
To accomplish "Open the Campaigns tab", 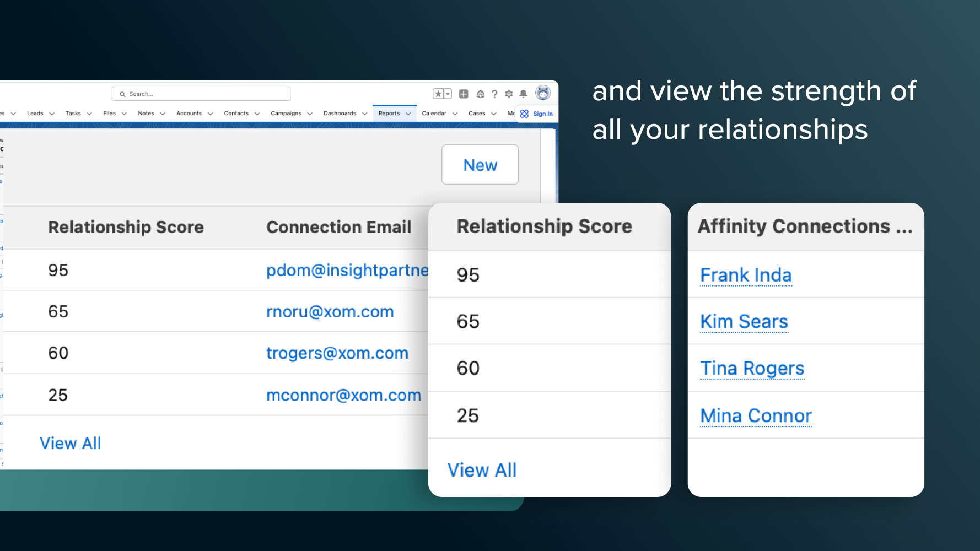I will pyautogui.click(x=286, y=114).
